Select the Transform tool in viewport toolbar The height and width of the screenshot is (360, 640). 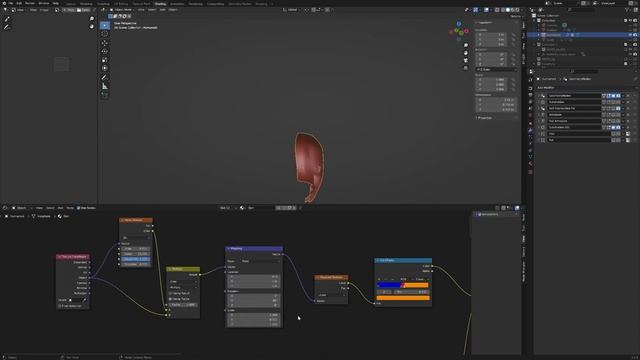(x=105, y=68)
